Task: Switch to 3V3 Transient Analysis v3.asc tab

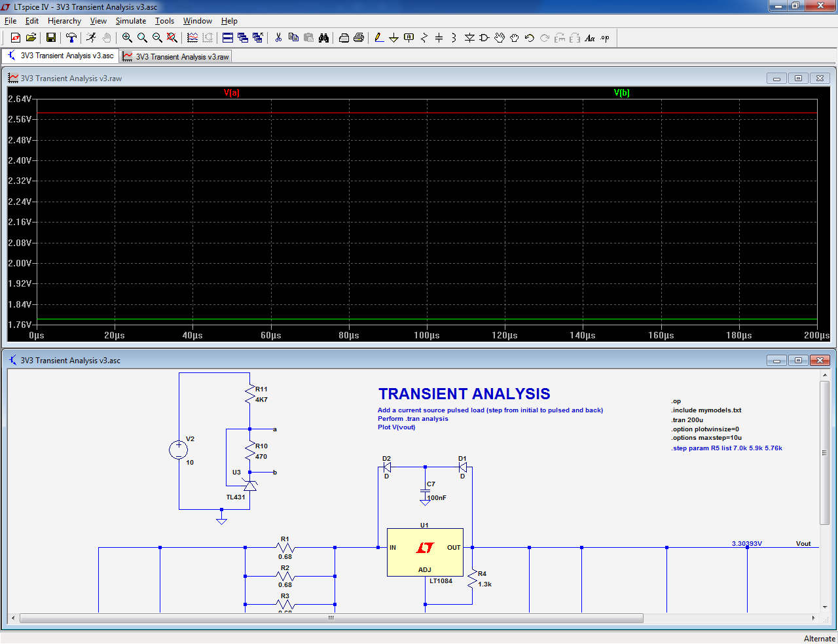Action: tap(61, 56)
